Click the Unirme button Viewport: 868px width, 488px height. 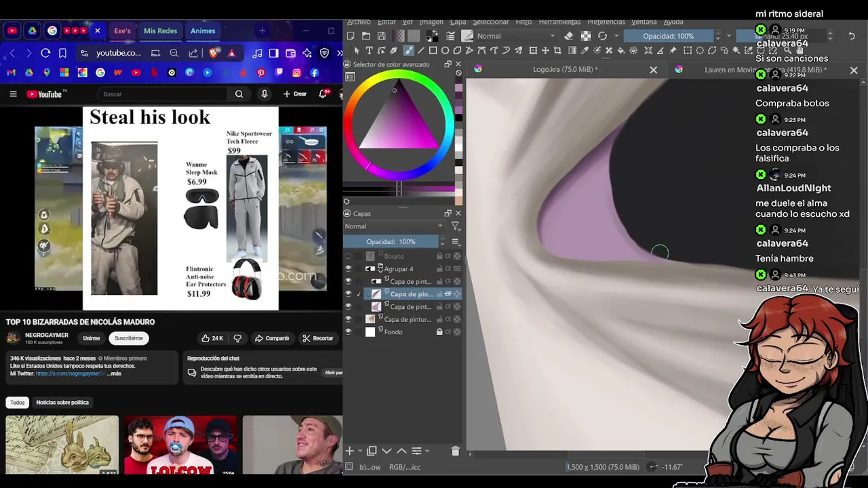coord(92,338)
